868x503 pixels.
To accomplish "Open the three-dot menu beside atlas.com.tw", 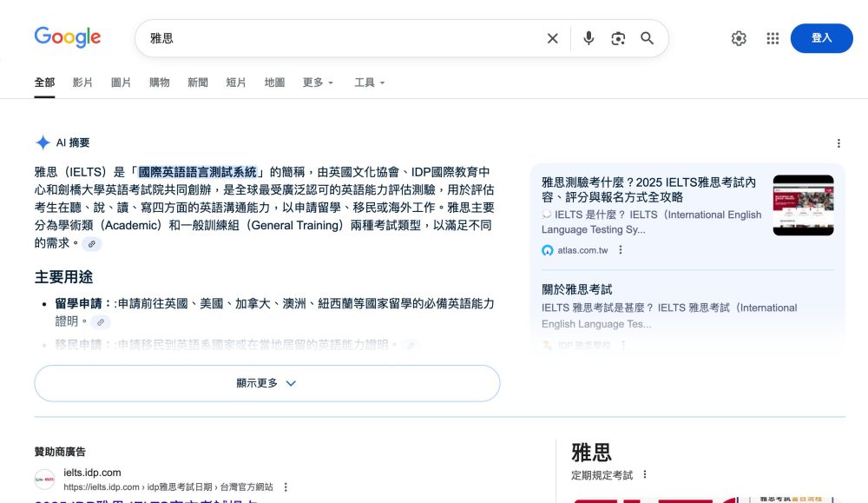I will coord(621,250).
